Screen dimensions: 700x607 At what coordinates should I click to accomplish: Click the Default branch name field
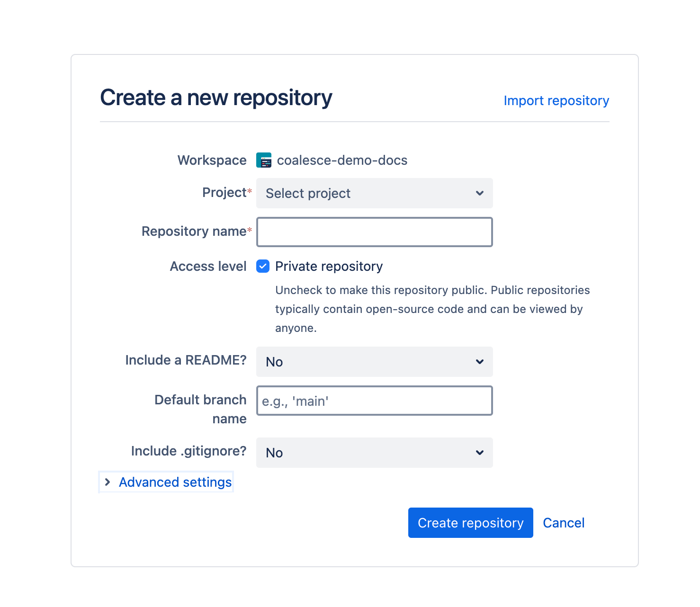click(374, 401)
